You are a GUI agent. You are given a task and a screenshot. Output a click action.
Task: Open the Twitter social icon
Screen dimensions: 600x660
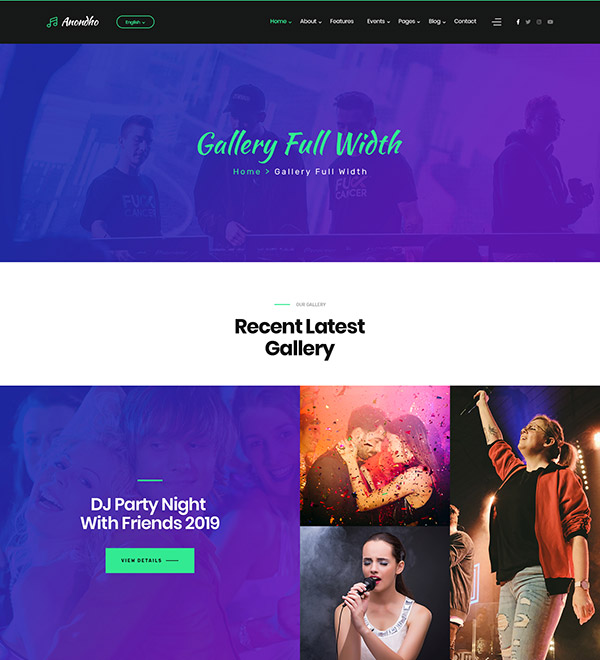528,22
